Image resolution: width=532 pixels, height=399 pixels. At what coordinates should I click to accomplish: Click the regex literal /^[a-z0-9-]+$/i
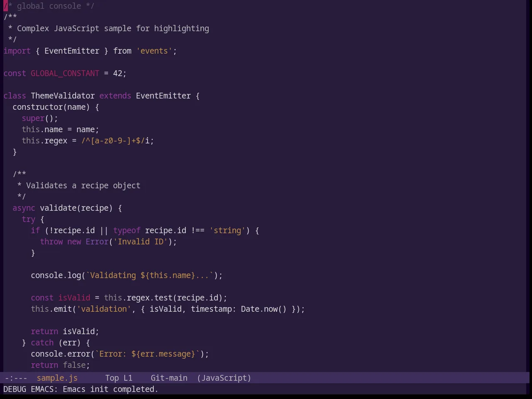pyautogui.click(x=115, y=141)
